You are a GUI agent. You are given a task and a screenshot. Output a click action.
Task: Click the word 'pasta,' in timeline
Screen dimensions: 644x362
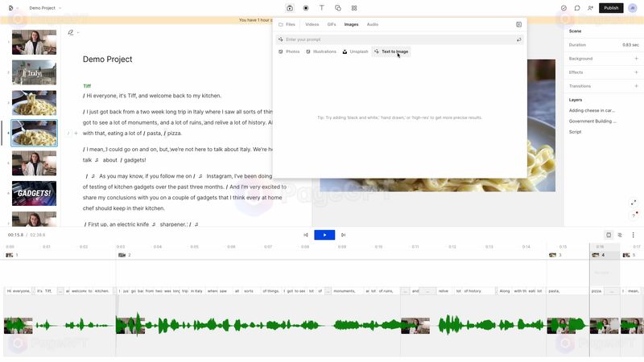tap(554, 291)
